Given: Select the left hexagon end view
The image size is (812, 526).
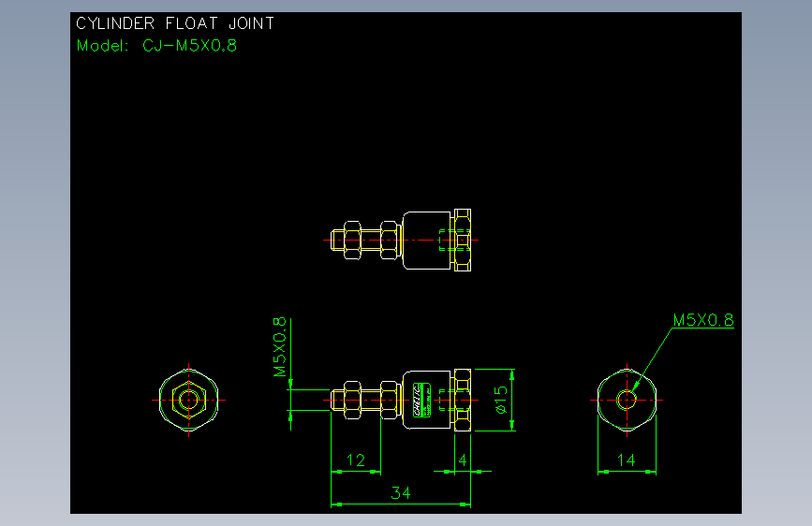Looking at the screenshot, I should (188, 400).
